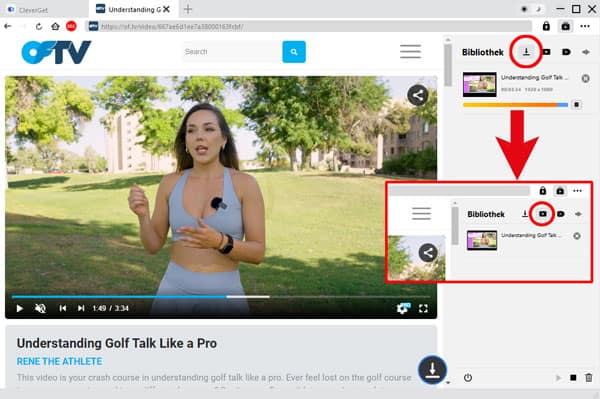The height and width of the screenshot is (399, 600).
Task: Go back with the browser back arrow
Action: click(8, 26)
